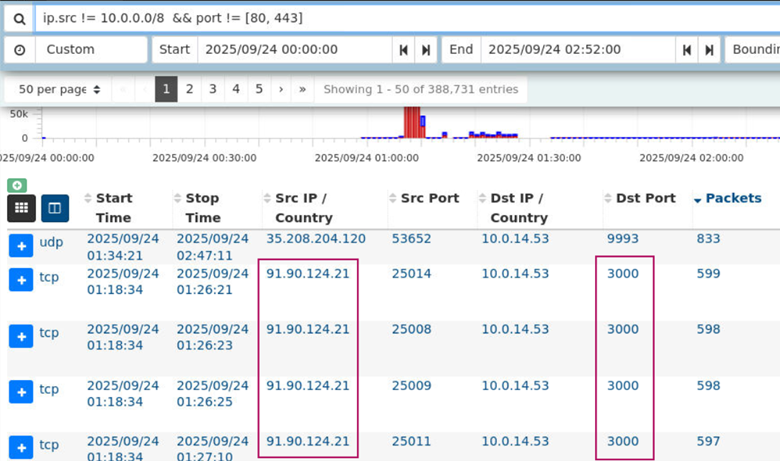Screen dimensions: 780x461
Task: Step the Start time backward
Action: (x=404, y=50)
